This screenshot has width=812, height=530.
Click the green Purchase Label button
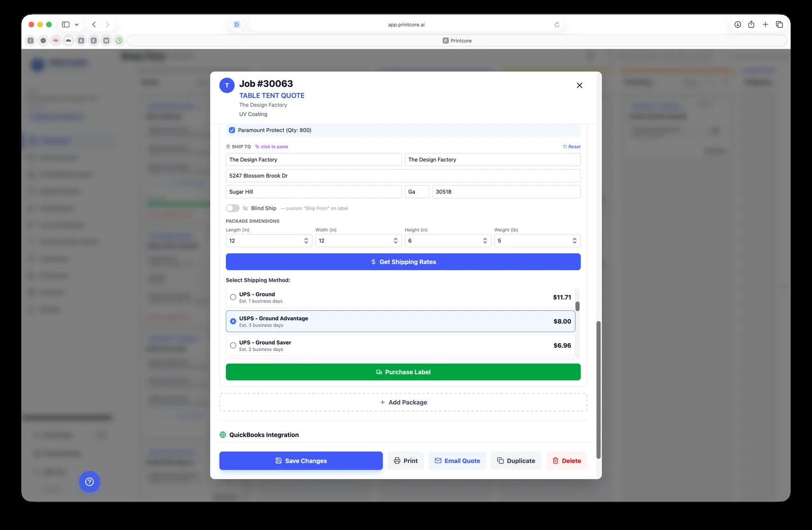[403, 372]
